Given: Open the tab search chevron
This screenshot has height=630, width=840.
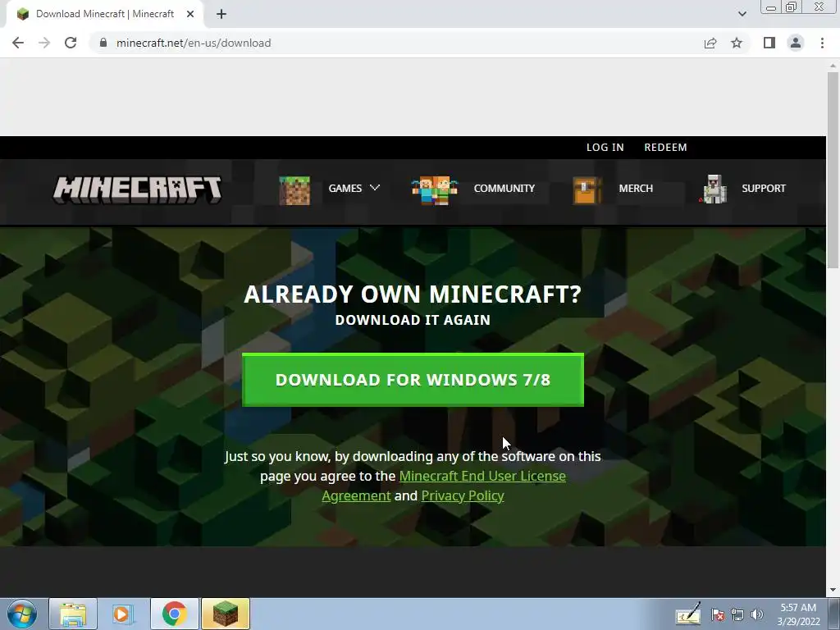Looking at the screenshot, I should tap(742, 14).
